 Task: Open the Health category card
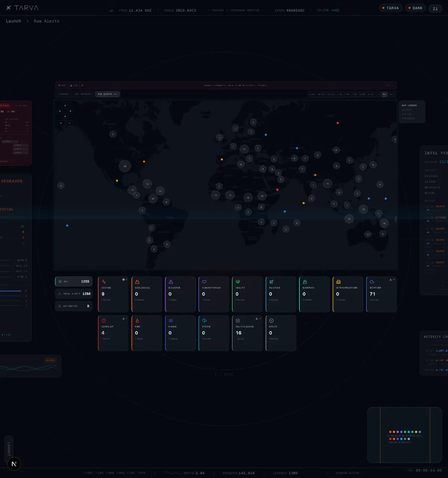[247, 294]
